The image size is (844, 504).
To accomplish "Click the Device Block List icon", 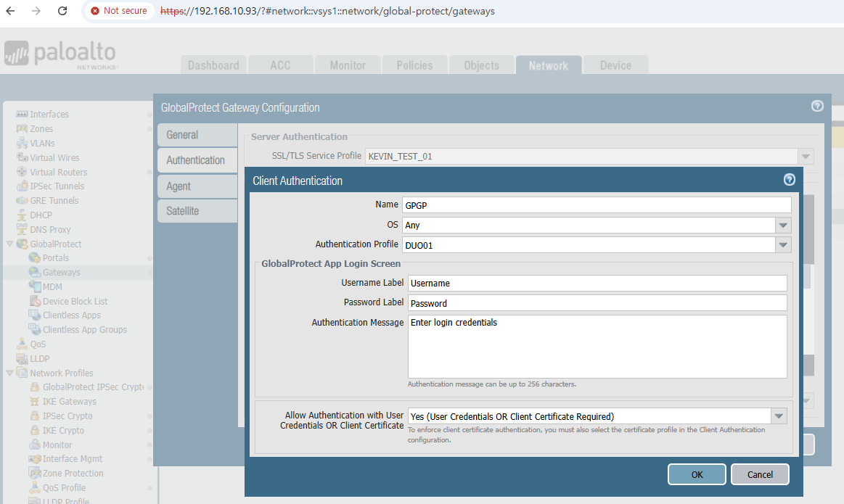I will 36,301.
